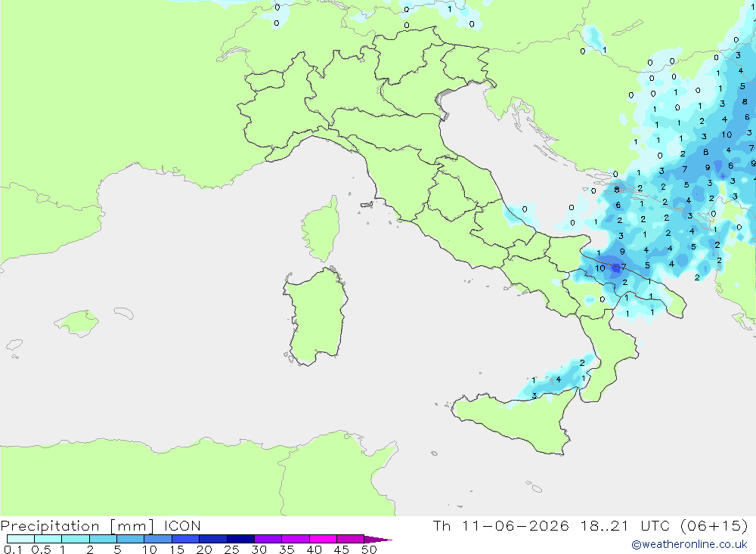Click the legend label "50"

click(x=370, y=549)
